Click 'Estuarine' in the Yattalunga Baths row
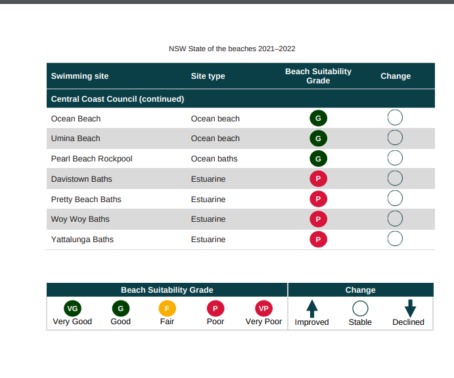Image resolution: width=454 pixels, height=378 pixels. click(x=208, y=239)
